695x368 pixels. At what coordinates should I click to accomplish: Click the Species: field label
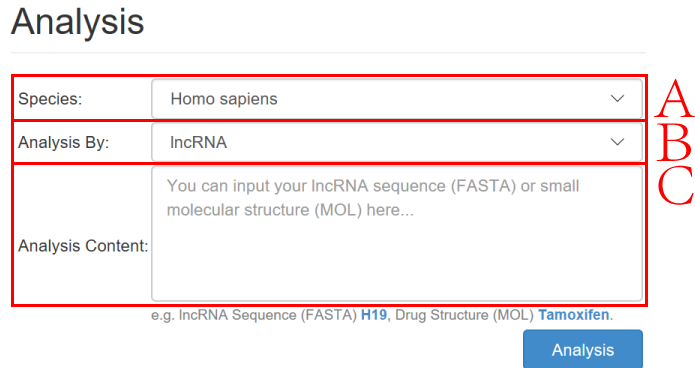coord(50,99)
